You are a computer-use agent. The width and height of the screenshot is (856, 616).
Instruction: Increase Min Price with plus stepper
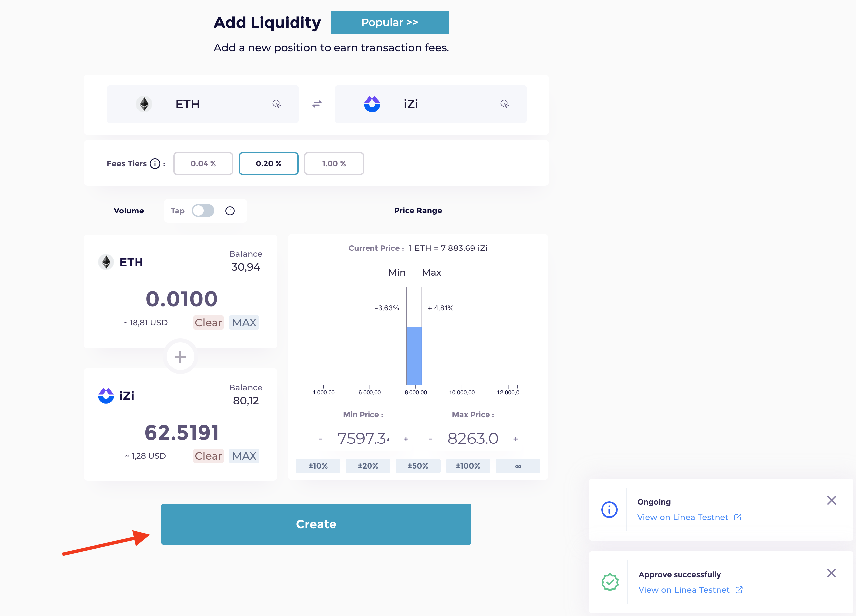[x=406, y=439]
